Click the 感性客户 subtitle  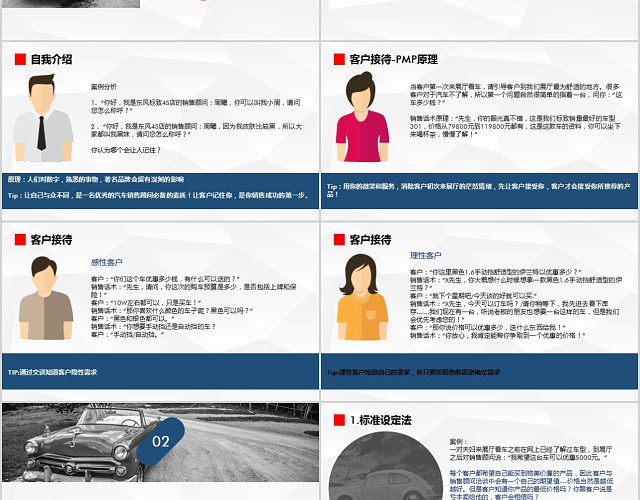pos(107,262)
